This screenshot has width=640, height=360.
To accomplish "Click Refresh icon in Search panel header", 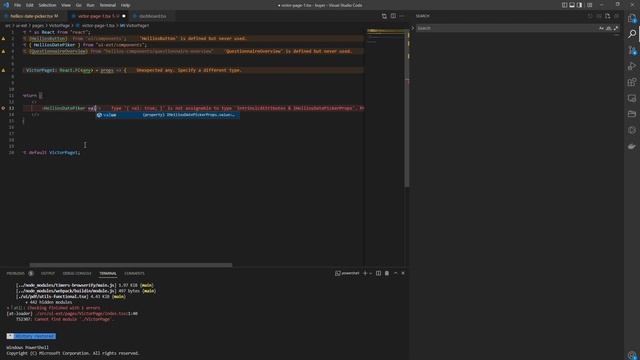I will 590,16.
